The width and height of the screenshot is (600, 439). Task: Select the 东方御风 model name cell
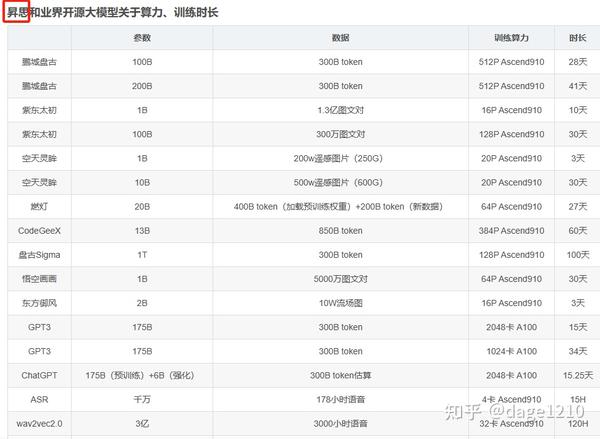click(39, 303)
